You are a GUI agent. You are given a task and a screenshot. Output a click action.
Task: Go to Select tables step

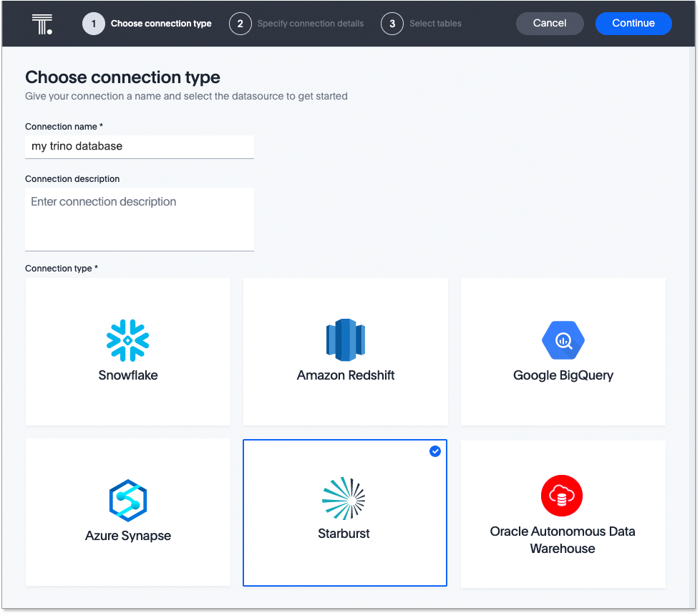pyautogui.click(x=435, y=24)
